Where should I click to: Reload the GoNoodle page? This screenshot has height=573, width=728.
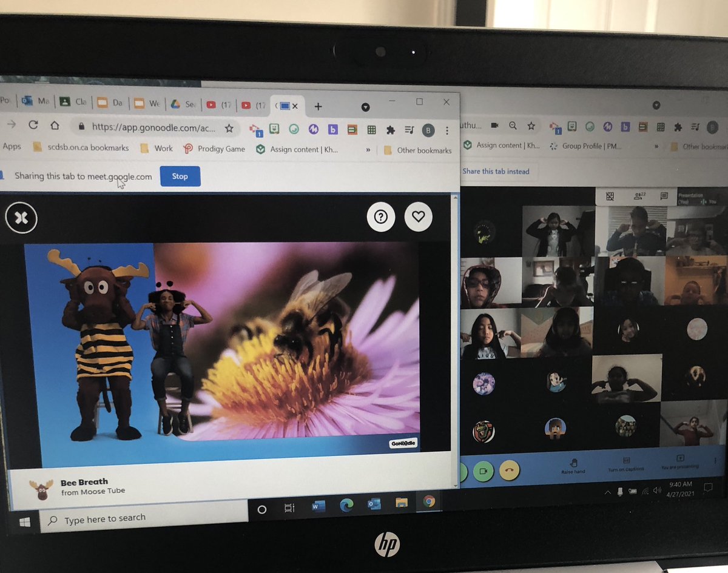coord(33,126)
